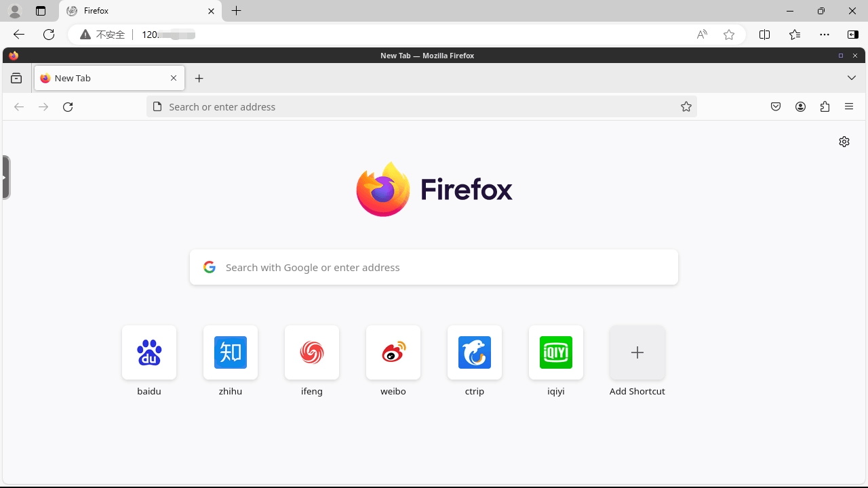
Task: Expand the collapsed sidebar handle
Action: pos(6,177)
